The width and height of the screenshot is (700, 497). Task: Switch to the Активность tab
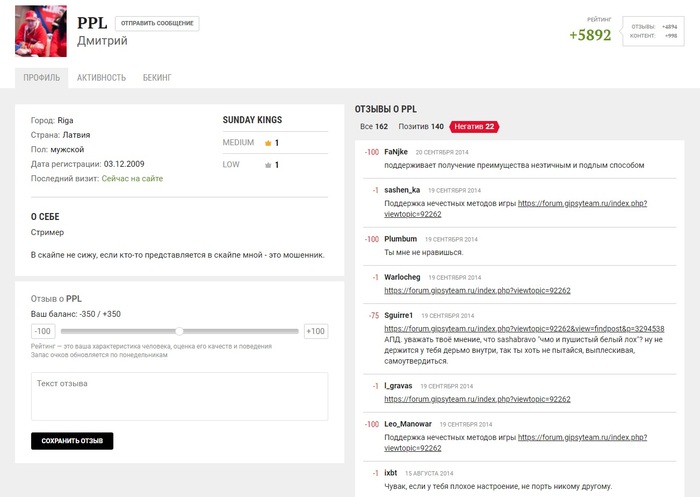pyautogui.click(x=101, y=78)
